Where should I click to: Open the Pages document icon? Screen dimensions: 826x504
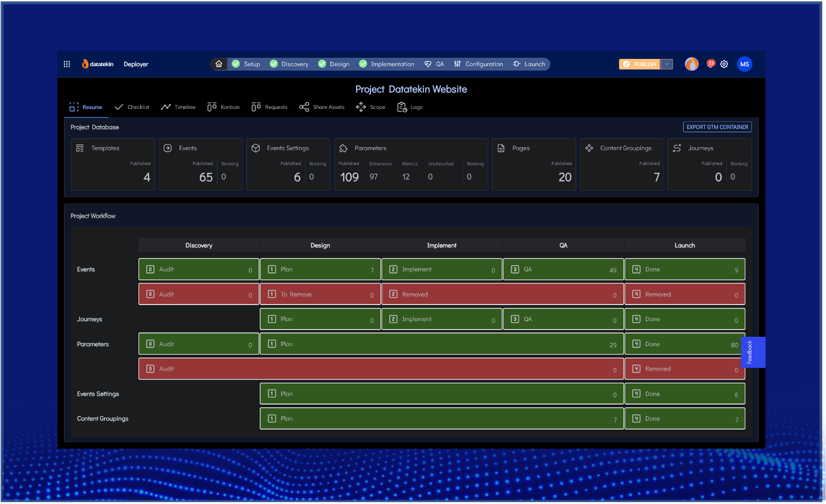point(501,148)
